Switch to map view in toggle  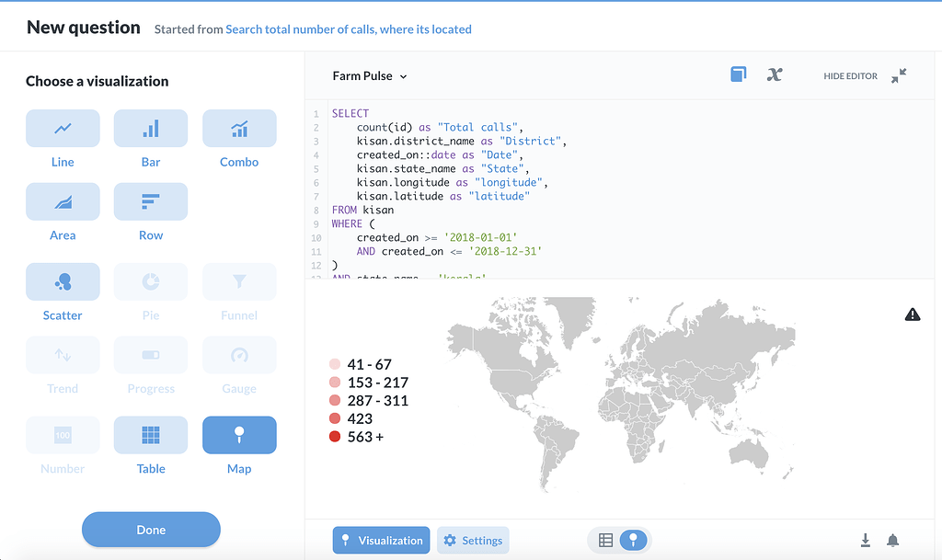coord(633,541)
